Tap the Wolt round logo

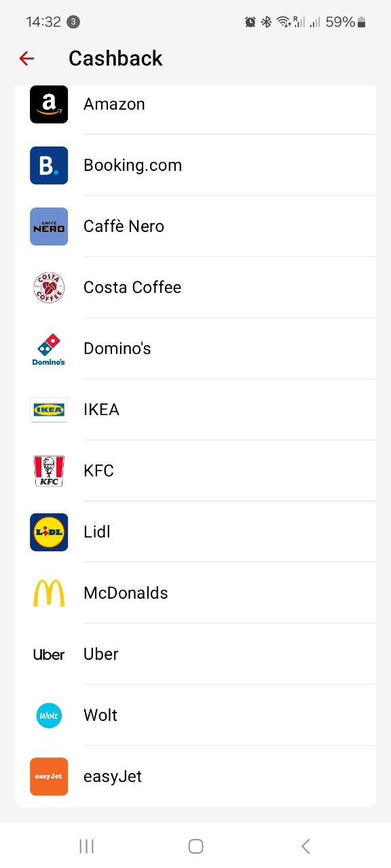coord(49,715)
